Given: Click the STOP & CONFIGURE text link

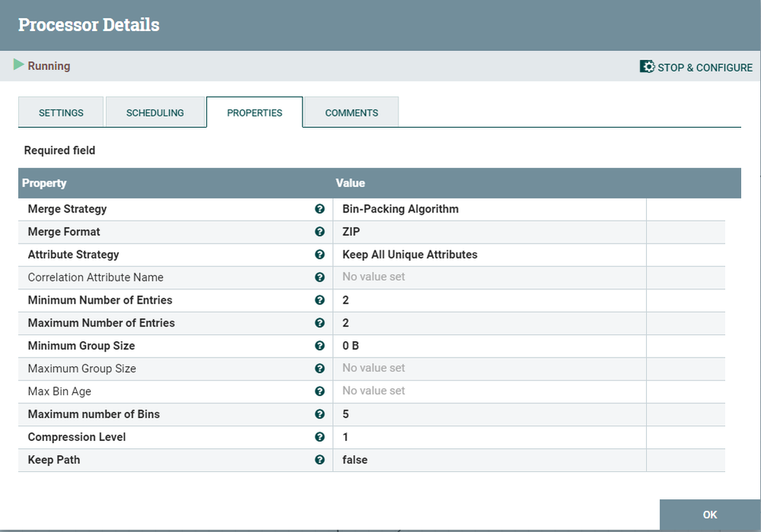Looking at the screenshot, I should pyautogui.click(x=705, y=68).
